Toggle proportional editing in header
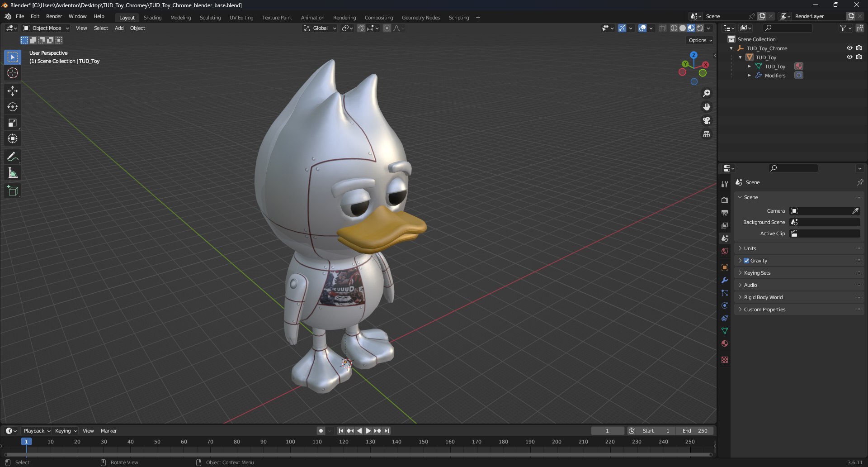Image resolution: width=868 pixels, height=467 pixels. tap(387, 28)
